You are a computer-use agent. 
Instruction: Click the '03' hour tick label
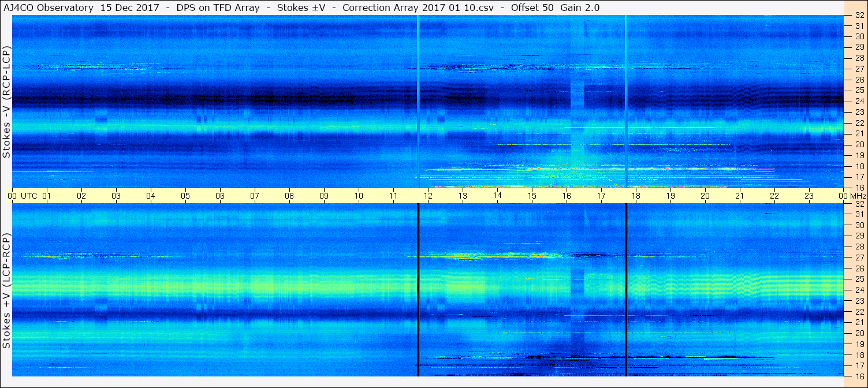coord(116,196)
